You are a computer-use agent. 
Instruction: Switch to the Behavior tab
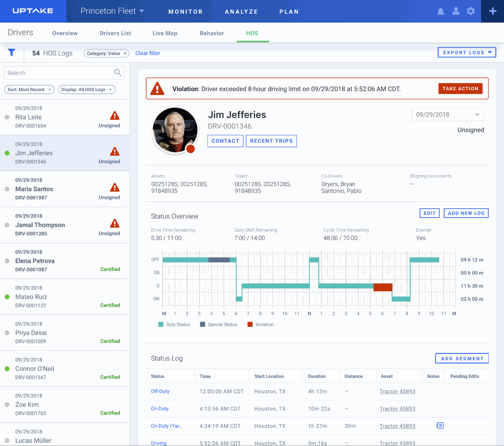coord(211,33)
